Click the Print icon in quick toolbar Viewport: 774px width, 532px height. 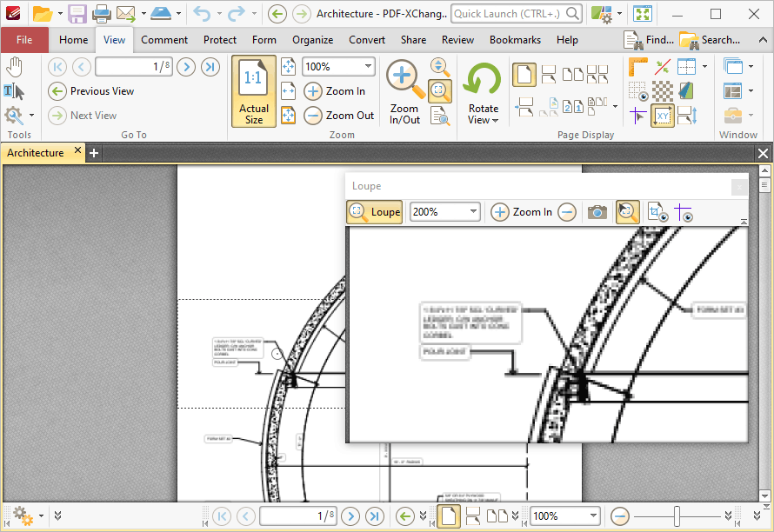pyautogui.click(x=102, y=14)
